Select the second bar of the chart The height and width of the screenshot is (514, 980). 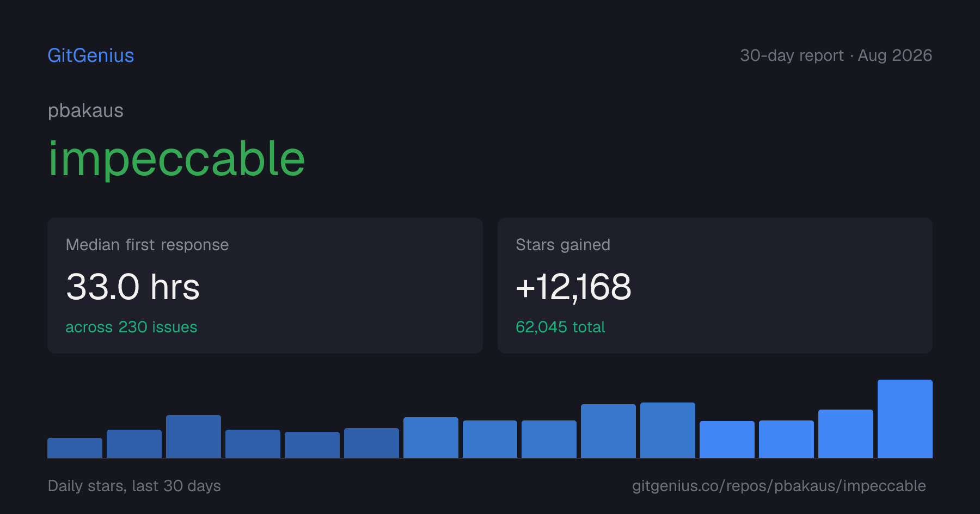134,444
